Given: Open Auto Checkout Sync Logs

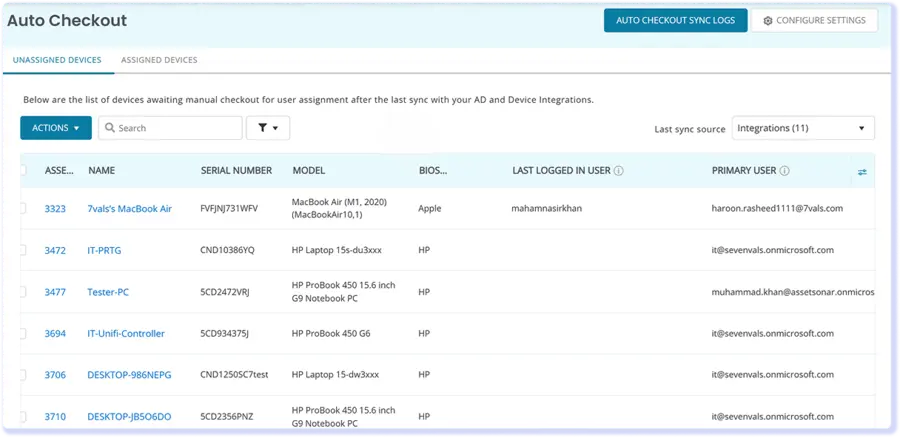Looking at the screenshot, I should point(676,20).
